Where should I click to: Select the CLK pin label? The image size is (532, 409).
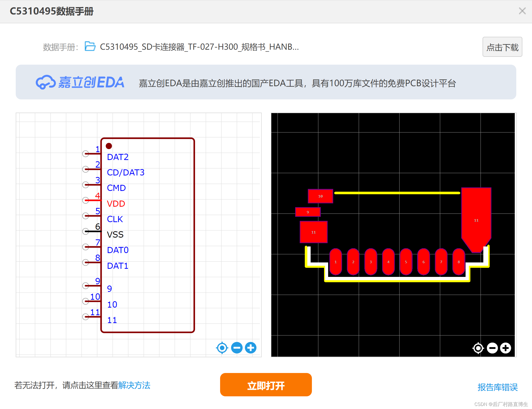[x=115, y=219]
